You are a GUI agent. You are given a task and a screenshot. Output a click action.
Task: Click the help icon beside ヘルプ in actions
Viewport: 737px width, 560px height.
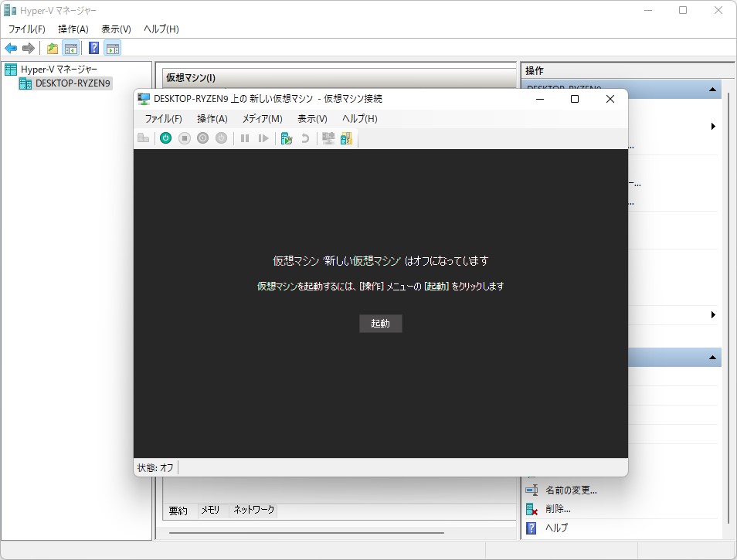coord(532,528)
